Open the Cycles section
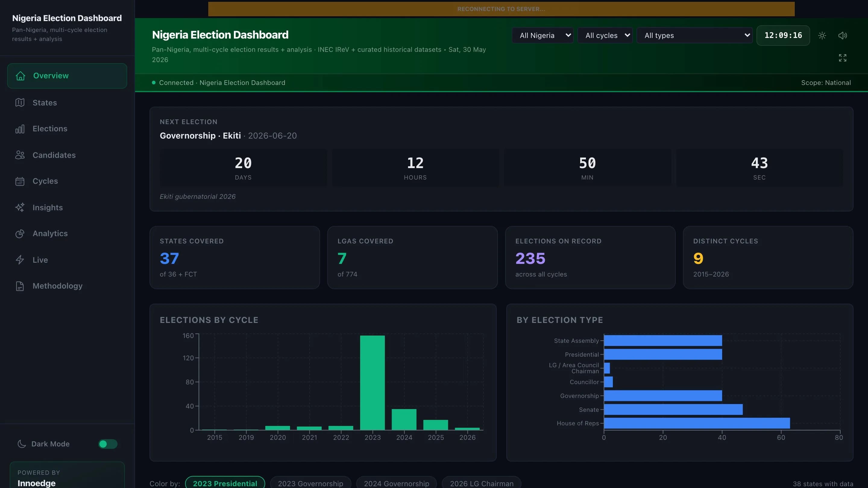The width and height of the screenshot is (868, 488). pyautogui.click(x=67, y=181)
